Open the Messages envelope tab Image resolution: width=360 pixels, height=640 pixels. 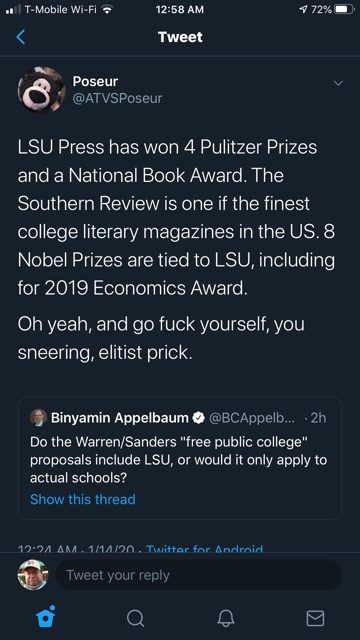tap(316, 618)
